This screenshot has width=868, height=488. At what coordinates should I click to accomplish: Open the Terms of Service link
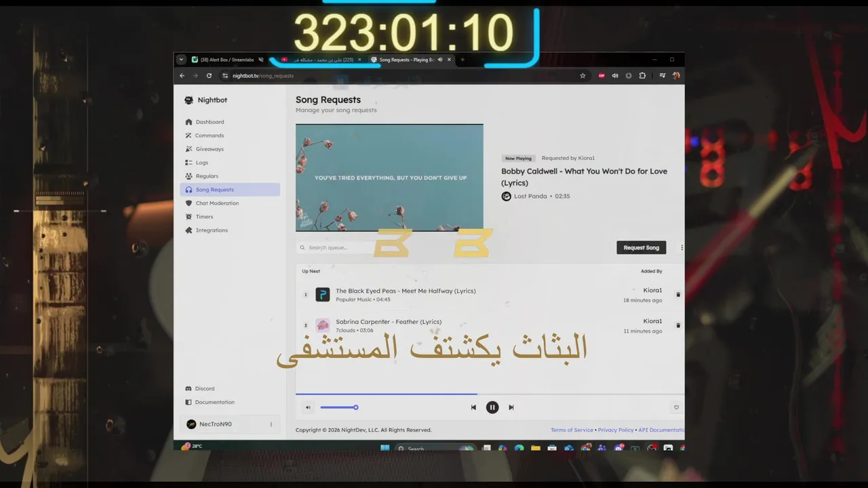572,430
